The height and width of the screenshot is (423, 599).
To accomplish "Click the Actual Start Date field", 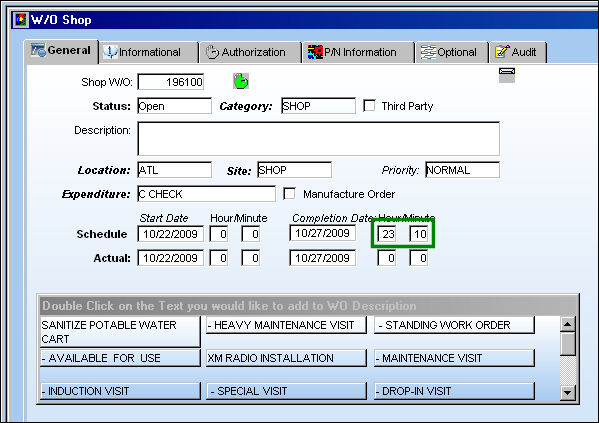I will pyautogui.click(x=171, y=258).
